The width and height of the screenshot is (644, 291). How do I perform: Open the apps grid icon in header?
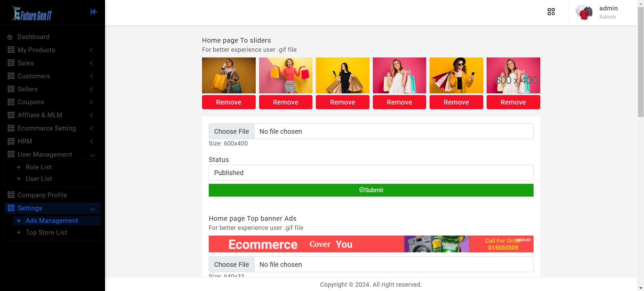tap(551, 12)
